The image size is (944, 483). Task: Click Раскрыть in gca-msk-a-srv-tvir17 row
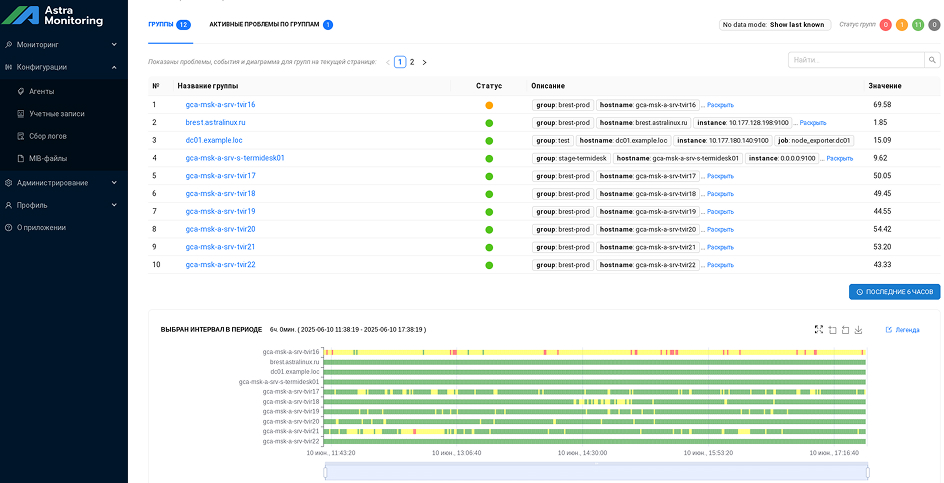coord(720,176)
